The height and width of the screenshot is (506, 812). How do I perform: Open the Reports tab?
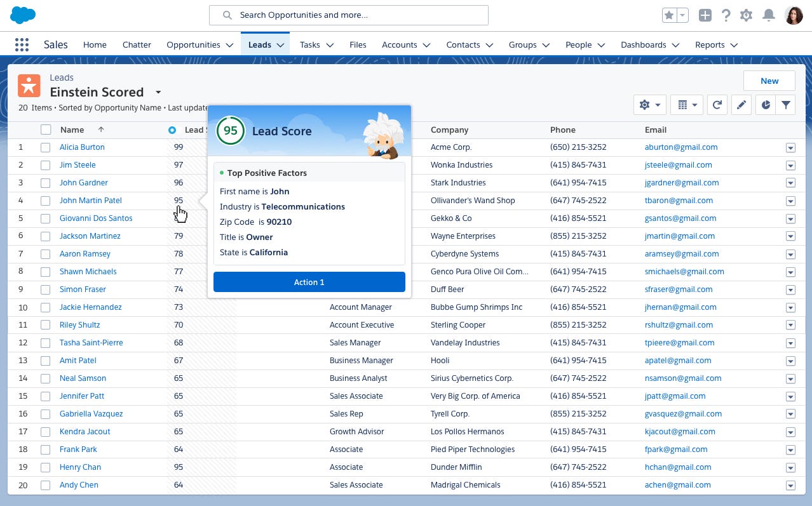pos(710,45)
